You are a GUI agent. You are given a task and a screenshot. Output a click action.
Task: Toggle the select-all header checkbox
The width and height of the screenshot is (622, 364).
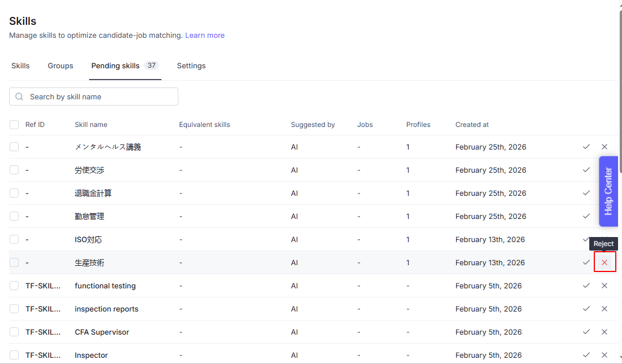tap(14, 125)
